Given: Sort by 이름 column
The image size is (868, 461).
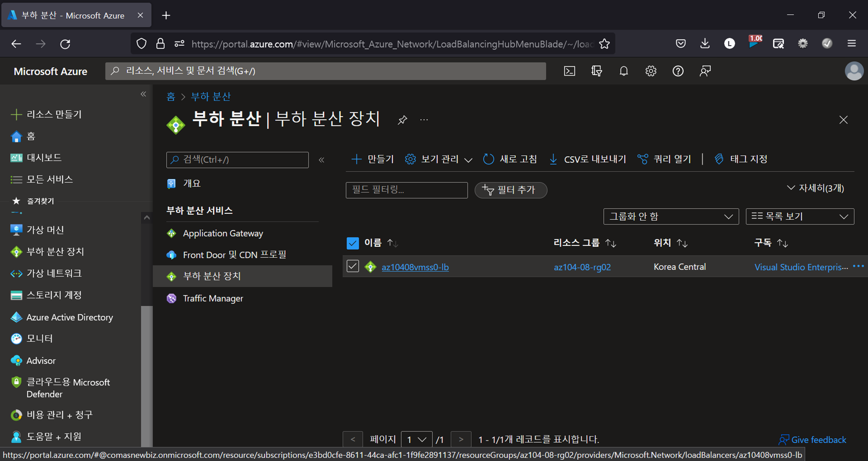Looking at the screenshot, I should coord(381,243).
